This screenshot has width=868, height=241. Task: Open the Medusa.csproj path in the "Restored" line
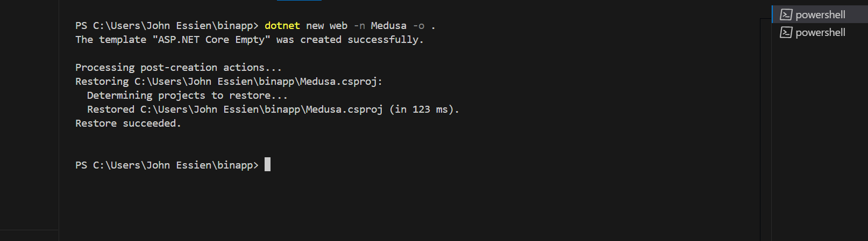coord(261,109)
